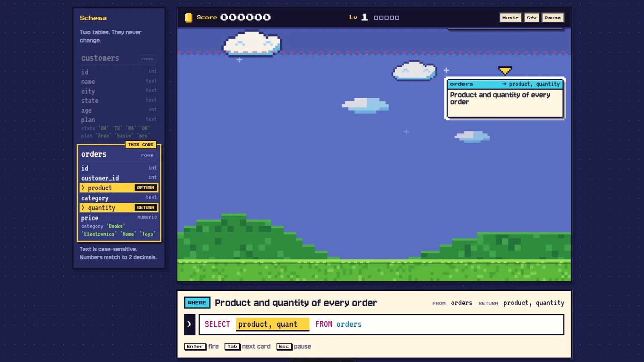644x362 pixels.
Task: Click the age column in customers
Action: pyautogui.click(x=119, y=110)
